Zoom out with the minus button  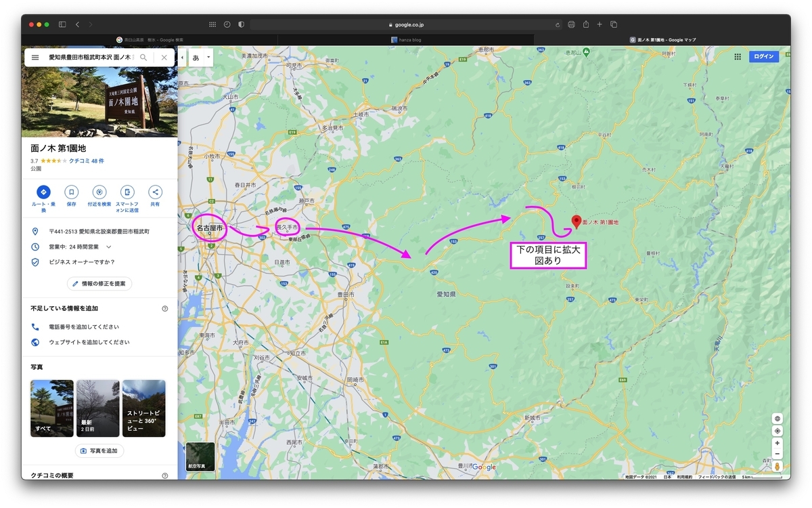click(x=777, y=454)
